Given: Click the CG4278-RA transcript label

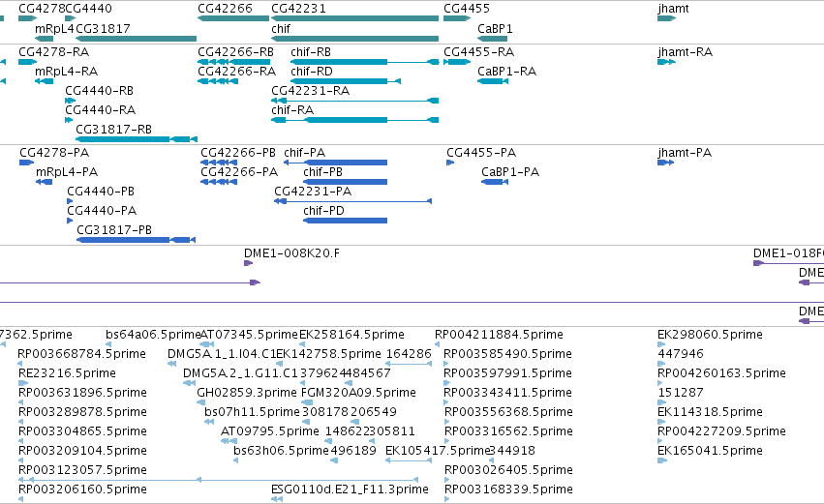Looking at the screenshot, I should coord(53,52).
